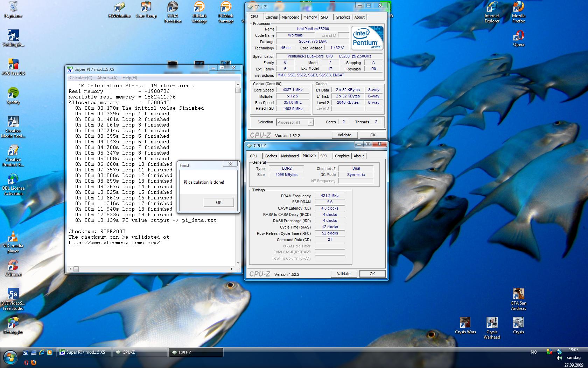Open the Folding@home desktop icon
588x368 pixels.
click(13, 38)
